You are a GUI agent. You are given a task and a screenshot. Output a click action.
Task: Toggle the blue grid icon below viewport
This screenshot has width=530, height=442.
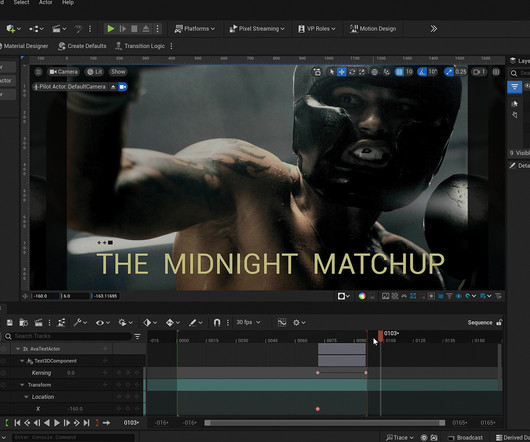(x=440, y=296)
